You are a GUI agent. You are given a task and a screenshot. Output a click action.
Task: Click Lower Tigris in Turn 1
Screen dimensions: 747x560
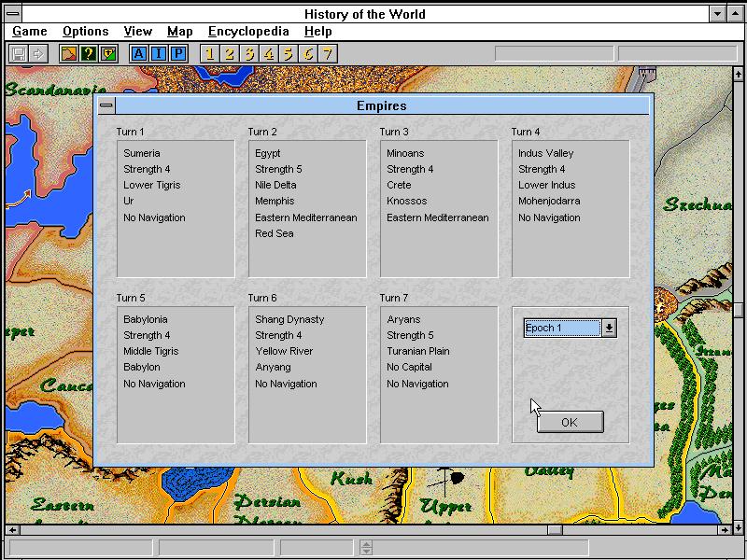152,185
